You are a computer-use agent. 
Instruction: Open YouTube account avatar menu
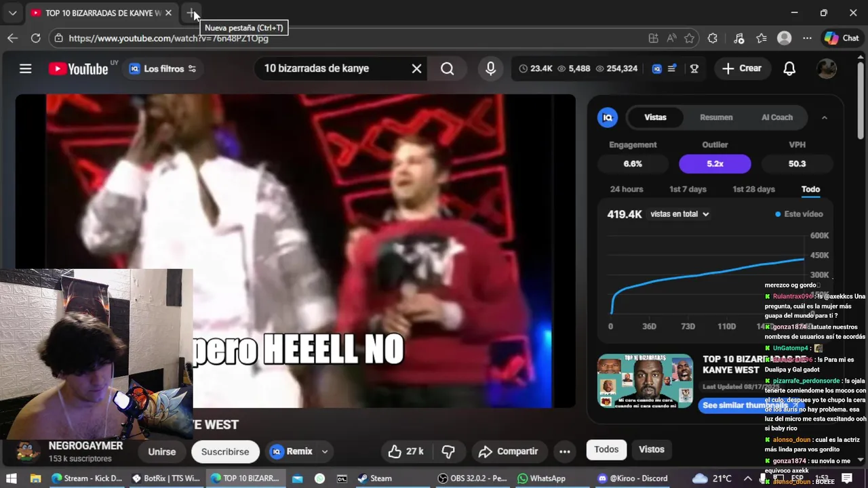(x=826, y=68)
